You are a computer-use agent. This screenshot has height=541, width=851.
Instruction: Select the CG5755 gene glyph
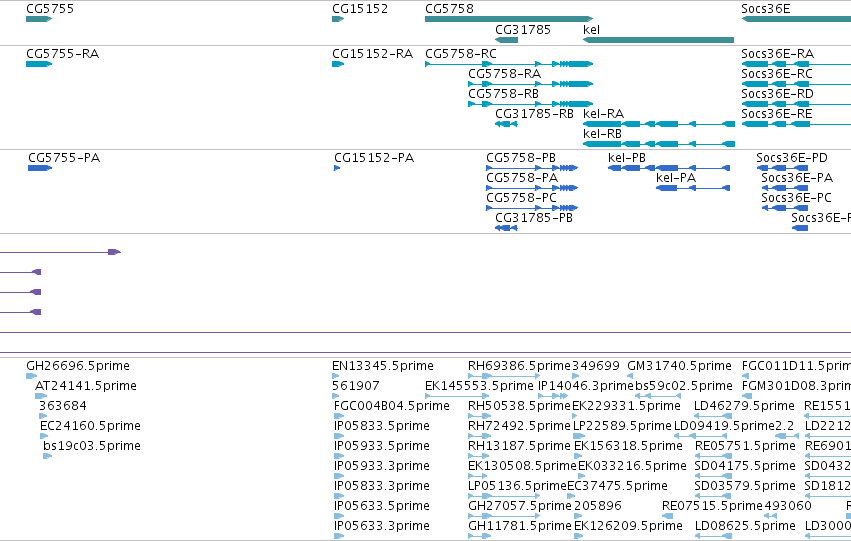39,19
